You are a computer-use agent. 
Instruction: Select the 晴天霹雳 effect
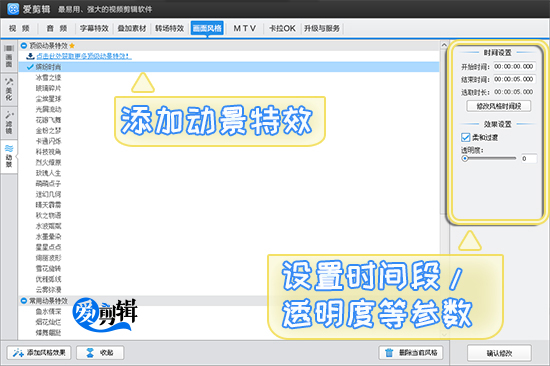[48, 205]
